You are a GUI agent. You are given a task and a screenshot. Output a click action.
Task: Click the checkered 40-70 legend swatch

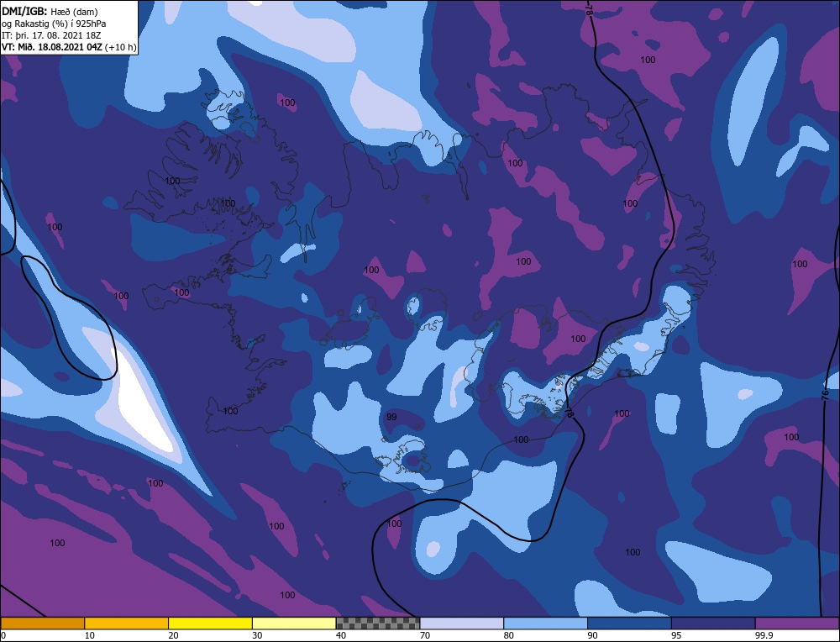point(378,623)
